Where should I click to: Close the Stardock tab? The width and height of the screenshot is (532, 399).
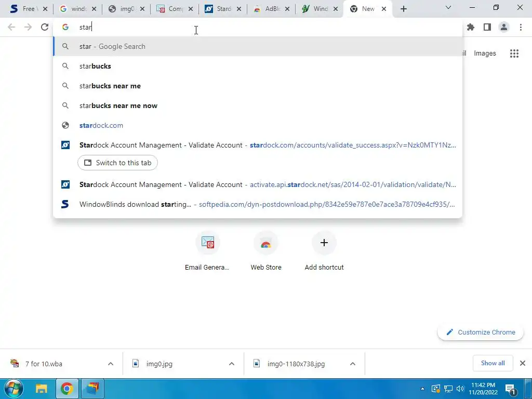click(239, 9)
